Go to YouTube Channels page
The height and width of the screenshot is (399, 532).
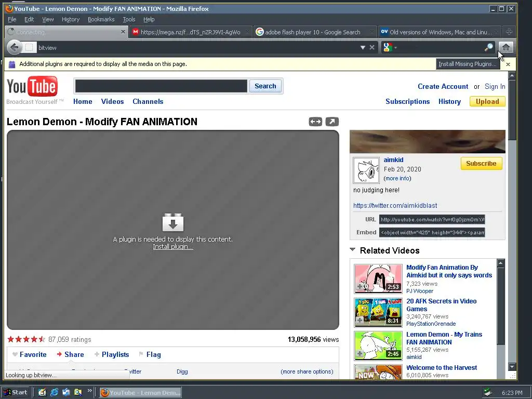148,101
